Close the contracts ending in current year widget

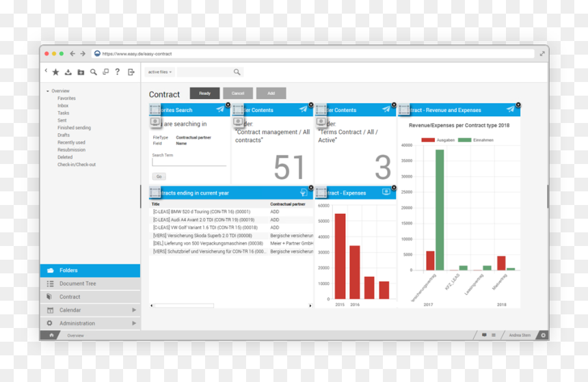pos(311,187)
